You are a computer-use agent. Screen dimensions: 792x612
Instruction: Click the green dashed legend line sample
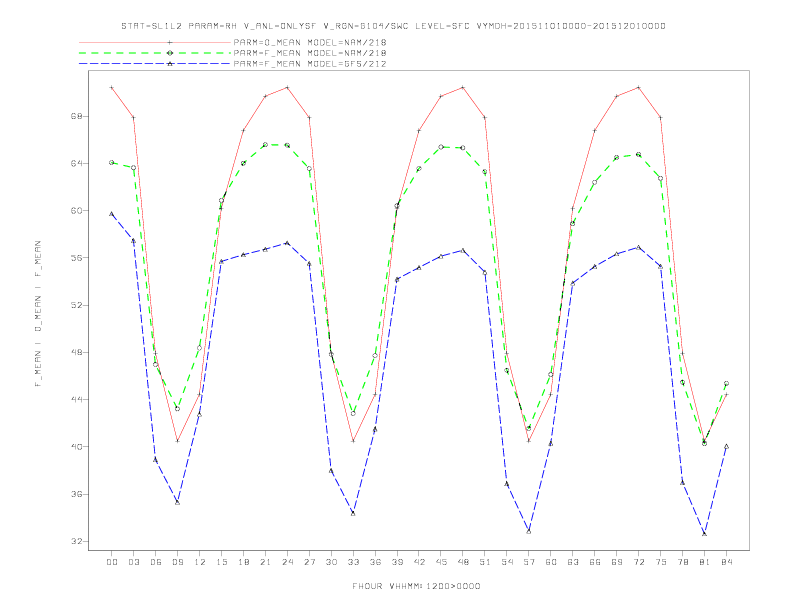155,53
